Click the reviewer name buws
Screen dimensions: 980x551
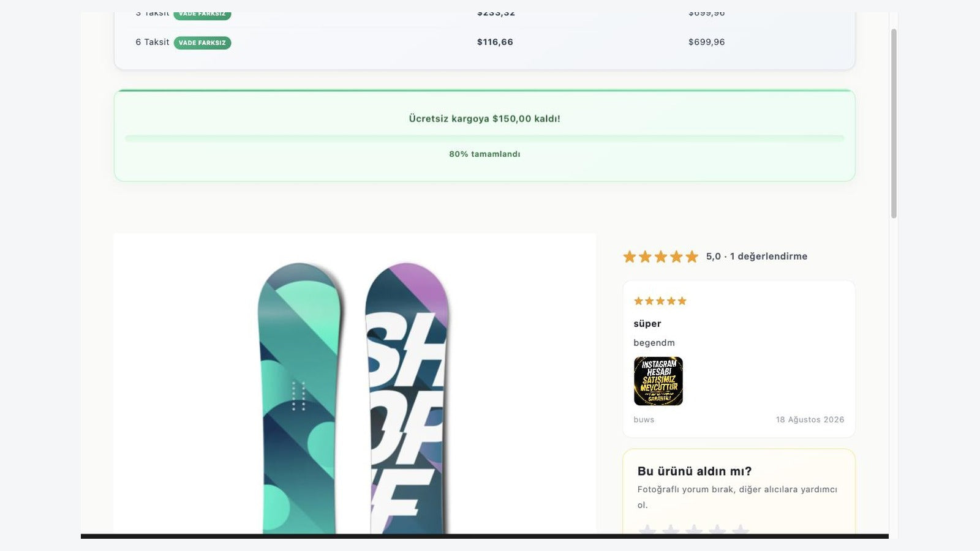pos(644,419)
